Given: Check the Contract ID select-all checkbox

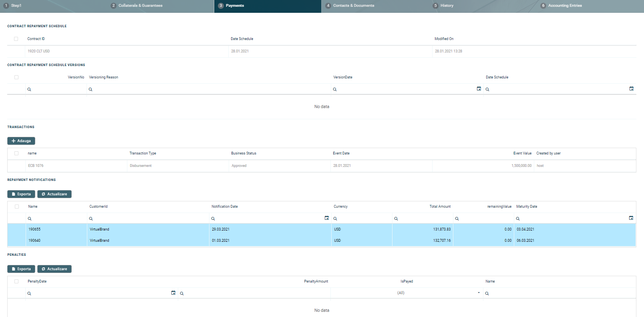Looking at the screenshot, I should (16, 39).
